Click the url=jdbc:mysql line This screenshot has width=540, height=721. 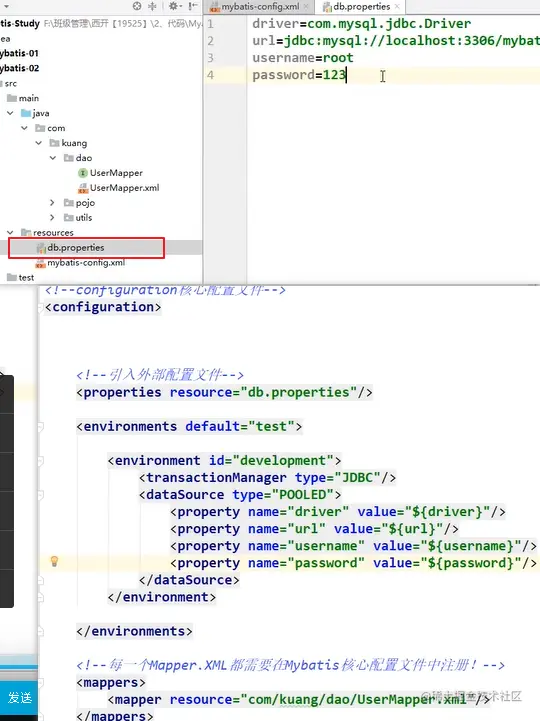pos(396,40)
